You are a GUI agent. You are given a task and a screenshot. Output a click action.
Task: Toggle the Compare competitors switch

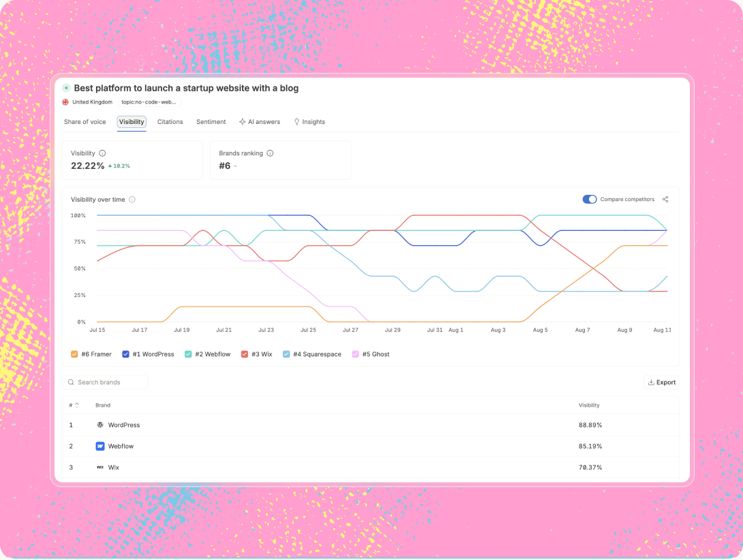pyautogui.click(x=590, y=200)
